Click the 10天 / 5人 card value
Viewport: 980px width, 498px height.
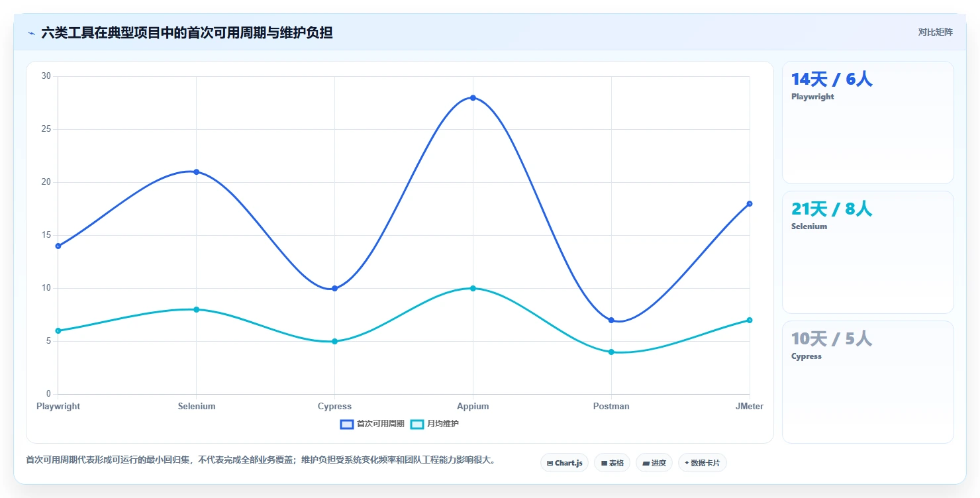pyautogui.click(x=832, y=339)
